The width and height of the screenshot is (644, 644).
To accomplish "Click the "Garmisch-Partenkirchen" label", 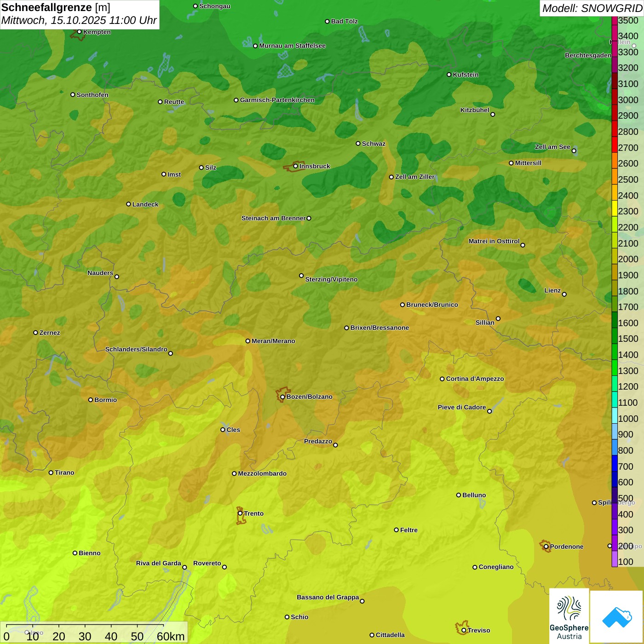I will point(277,100).
